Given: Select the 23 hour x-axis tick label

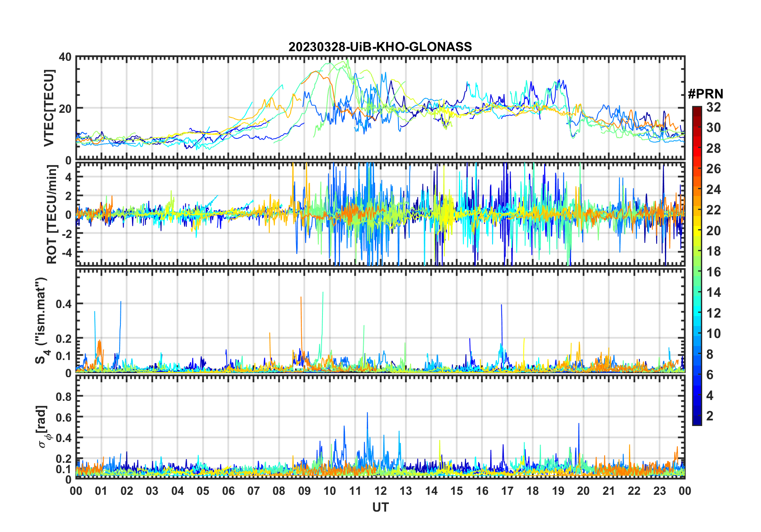Looking at the screenshot, I should [660, 491].
